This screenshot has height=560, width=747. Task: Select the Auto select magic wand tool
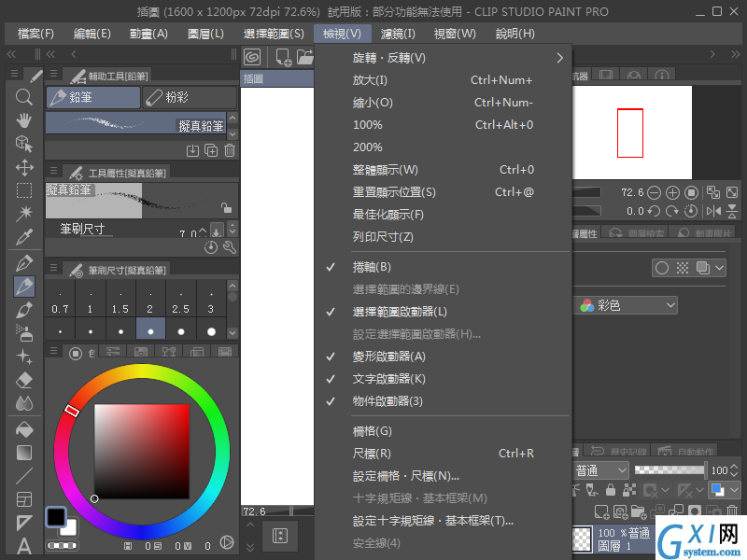24,214
